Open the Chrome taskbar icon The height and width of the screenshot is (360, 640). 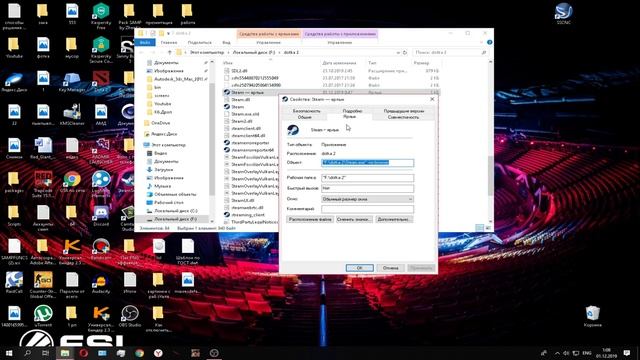[x=139, y=353]
